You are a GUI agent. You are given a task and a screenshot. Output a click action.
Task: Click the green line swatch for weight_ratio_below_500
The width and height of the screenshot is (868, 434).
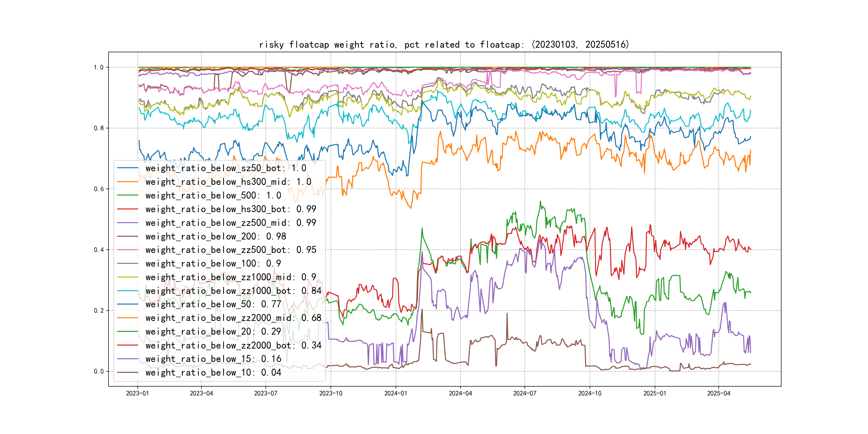tap(127, 196)
